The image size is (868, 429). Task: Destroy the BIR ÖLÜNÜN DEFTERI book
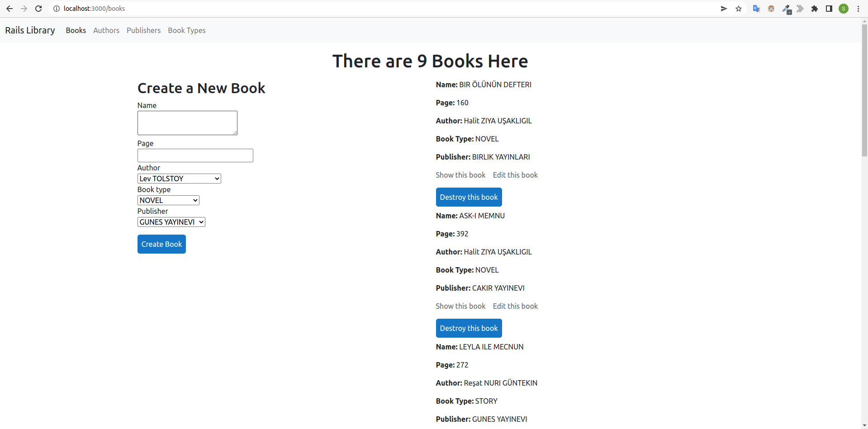pyautogui.click(x=469, y=197)
